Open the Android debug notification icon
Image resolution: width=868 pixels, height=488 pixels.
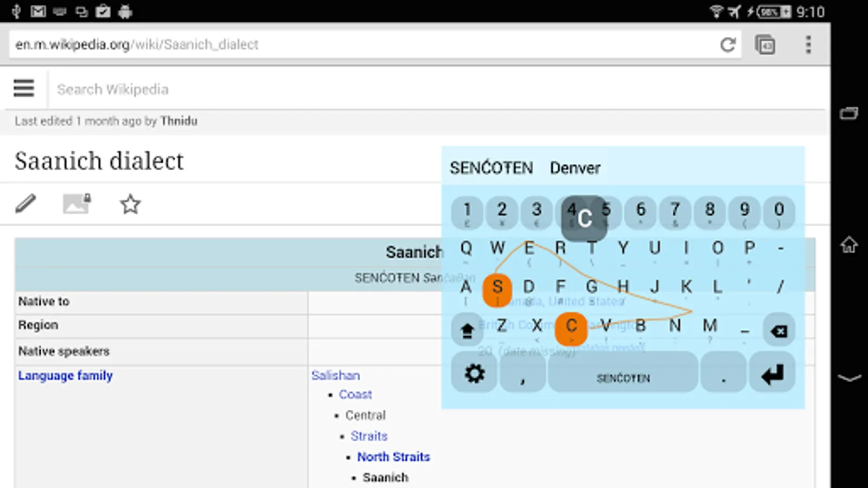click(125, 11)
